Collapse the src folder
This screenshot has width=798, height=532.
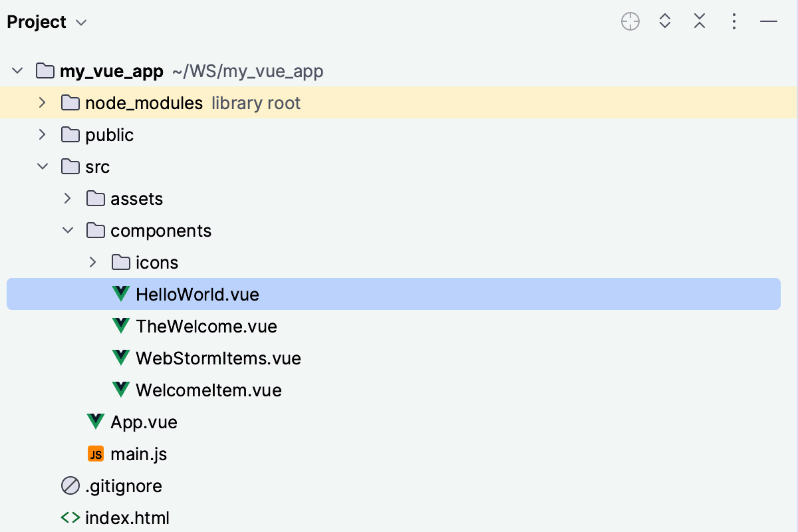43,166
